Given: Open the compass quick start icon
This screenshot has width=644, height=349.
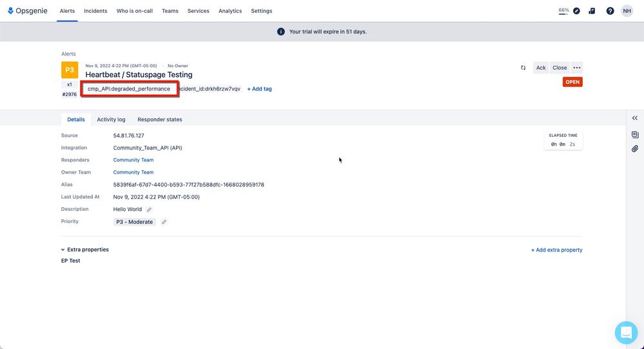Looking at the screenshot, I should pyautogui.click(x=577, y=11).
